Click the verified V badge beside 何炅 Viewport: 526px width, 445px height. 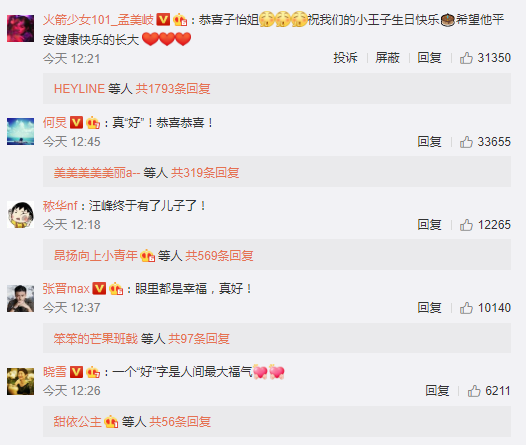coord(76,122)
